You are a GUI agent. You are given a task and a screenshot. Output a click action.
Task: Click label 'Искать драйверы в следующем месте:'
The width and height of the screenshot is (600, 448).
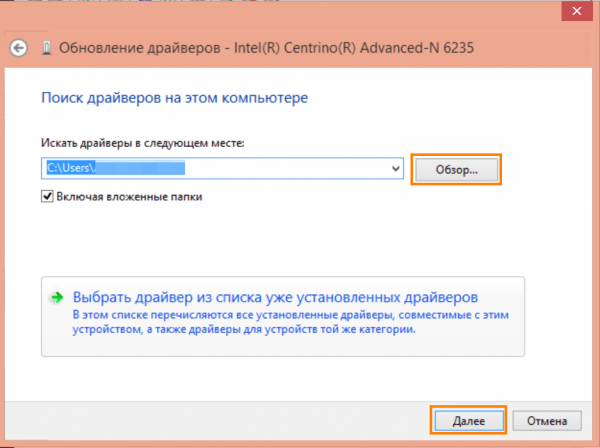coord(142,143)
